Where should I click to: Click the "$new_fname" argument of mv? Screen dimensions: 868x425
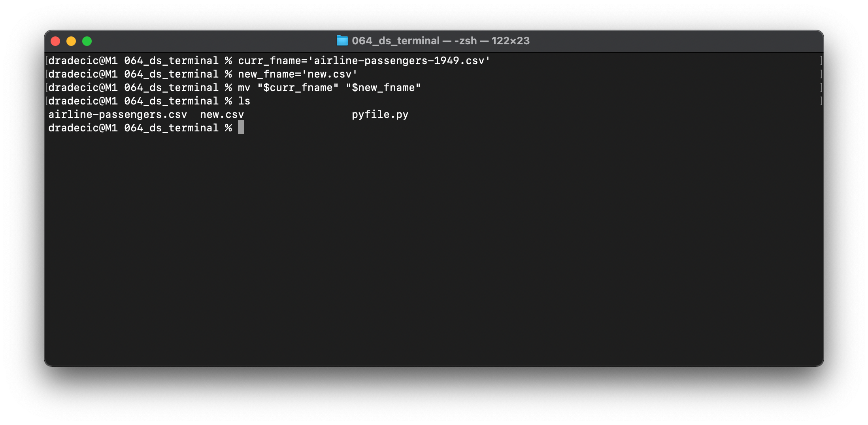pyautogui.click(x=383, y=87)
